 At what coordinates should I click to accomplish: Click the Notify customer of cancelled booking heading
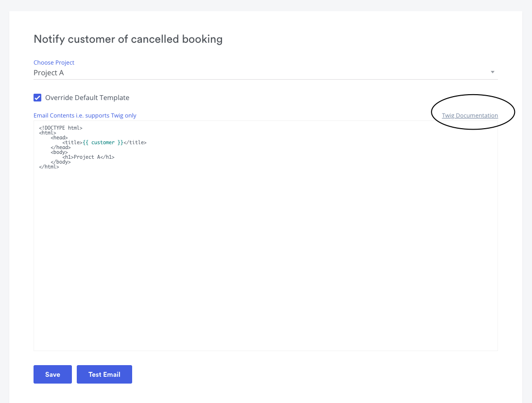[x=128, y=39]
